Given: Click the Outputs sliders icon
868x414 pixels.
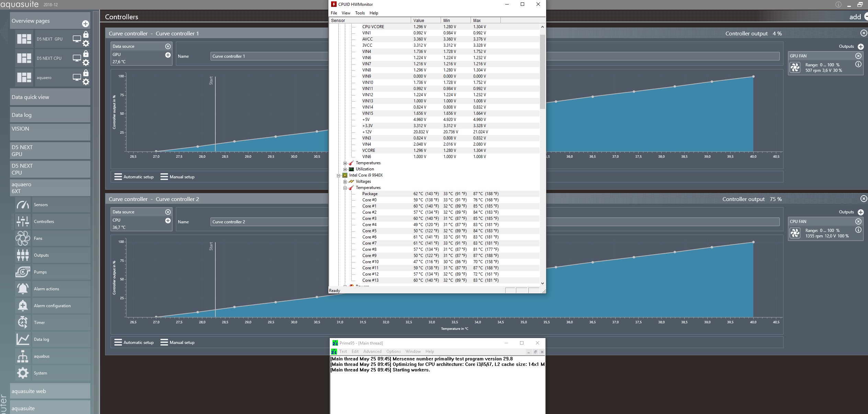Looking at the screenshot, I should tap(23, 255).
